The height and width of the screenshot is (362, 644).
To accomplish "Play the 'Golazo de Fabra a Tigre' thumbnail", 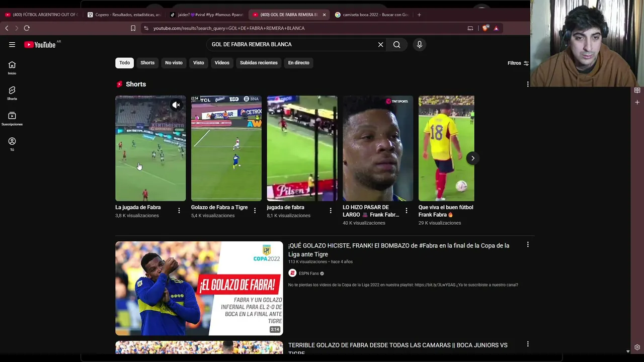I will pyautogui.click(x=226, y=148).
